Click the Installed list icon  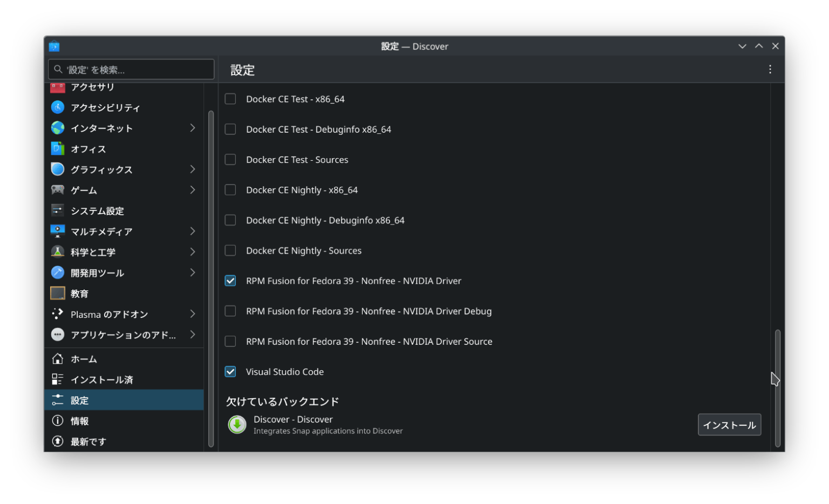click(x=58, y=379)
